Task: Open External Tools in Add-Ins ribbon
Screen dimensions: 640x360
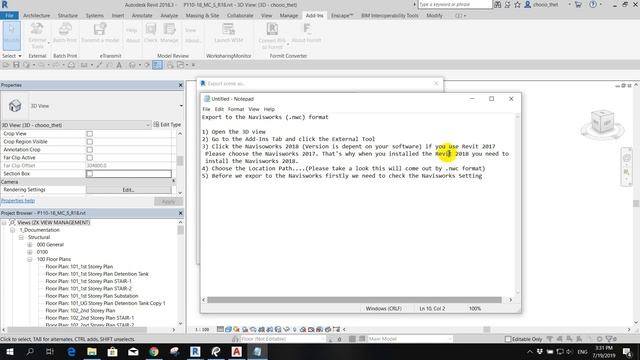Action: tap(37, 35)
